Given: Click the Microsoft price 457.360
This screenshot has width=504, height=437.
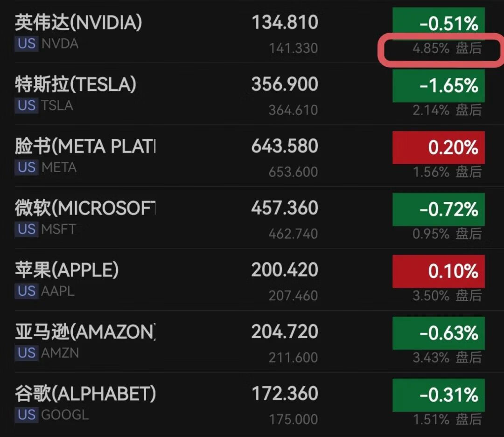Looking at the screenshot, I should (x=285, y=208).
